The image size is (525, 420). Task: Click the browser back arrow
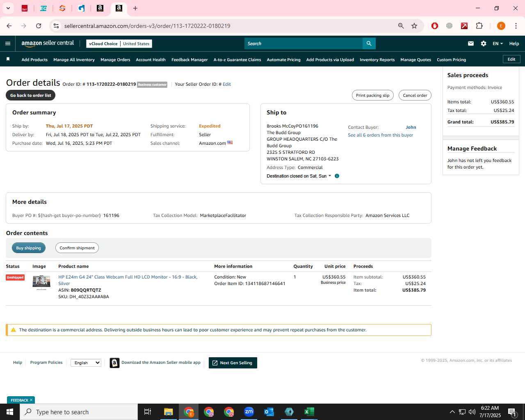pos(9,26)
